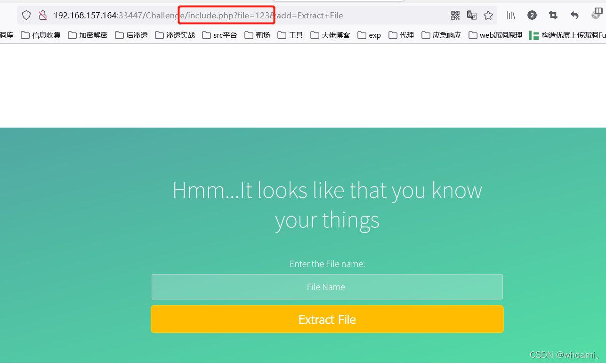The width and height of the screenshot is (606, 364).
Task: Click the Extract File button
Action: [327, 319]
